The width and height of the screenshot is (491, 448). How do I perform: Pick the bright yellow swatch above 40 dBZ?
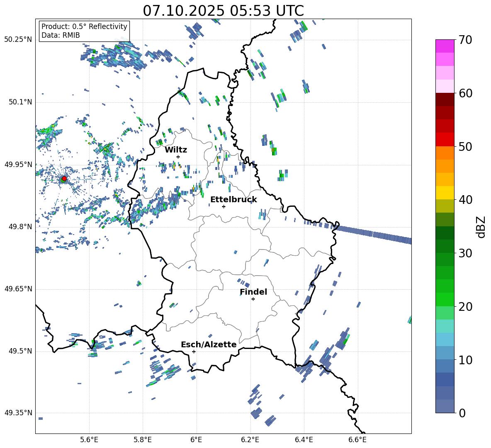(445, 193)
